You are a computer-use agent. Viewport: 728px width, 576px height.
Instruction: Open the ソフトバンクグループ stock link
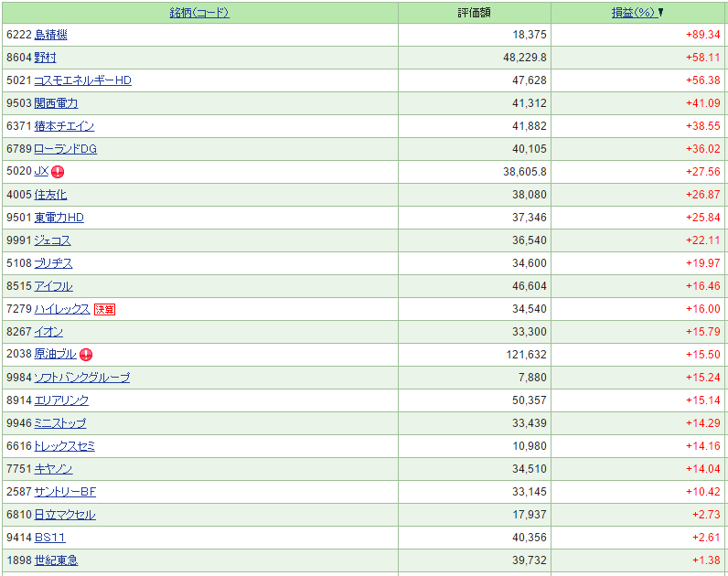(82, 378)
